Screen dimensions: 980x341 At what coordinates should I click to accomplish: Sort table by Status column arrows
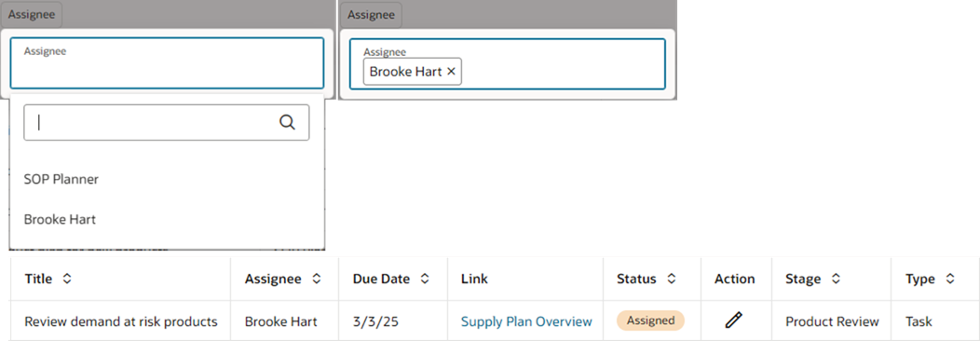coord(672,280)
